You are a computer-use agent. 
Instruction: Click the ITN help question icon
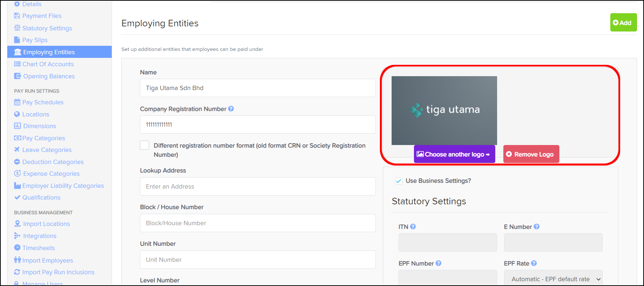tap(413, 227)
